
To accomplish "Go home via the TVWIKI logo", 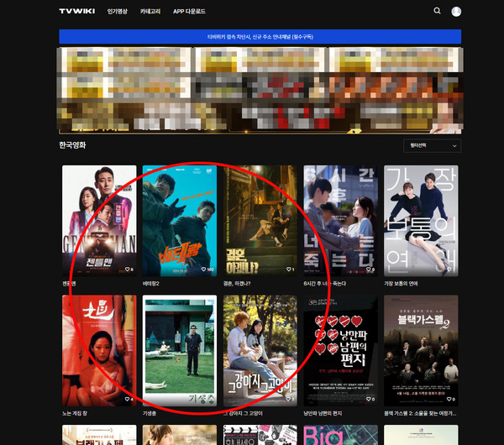I will pos(77,11).
